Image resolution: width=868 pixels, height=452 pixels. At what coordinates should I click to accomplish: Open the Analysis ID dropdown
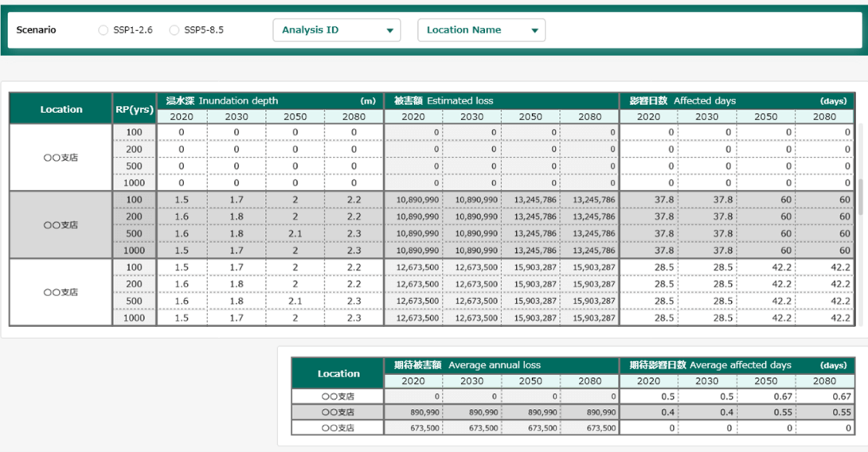[337, 30]
